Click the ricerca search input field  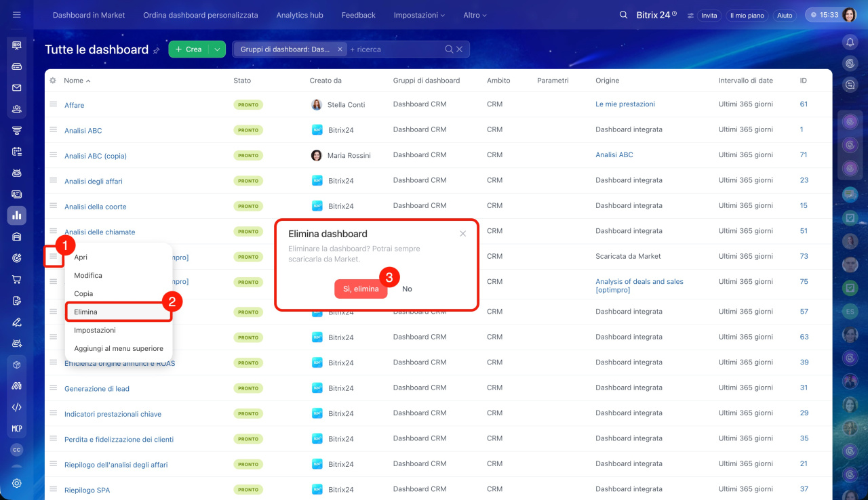point(397,49)
